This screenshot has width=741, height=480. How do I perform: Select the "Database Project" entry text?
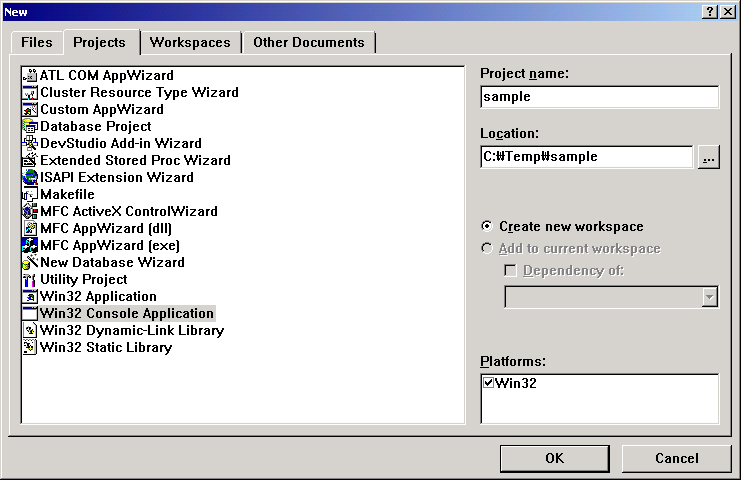[95, 126]
